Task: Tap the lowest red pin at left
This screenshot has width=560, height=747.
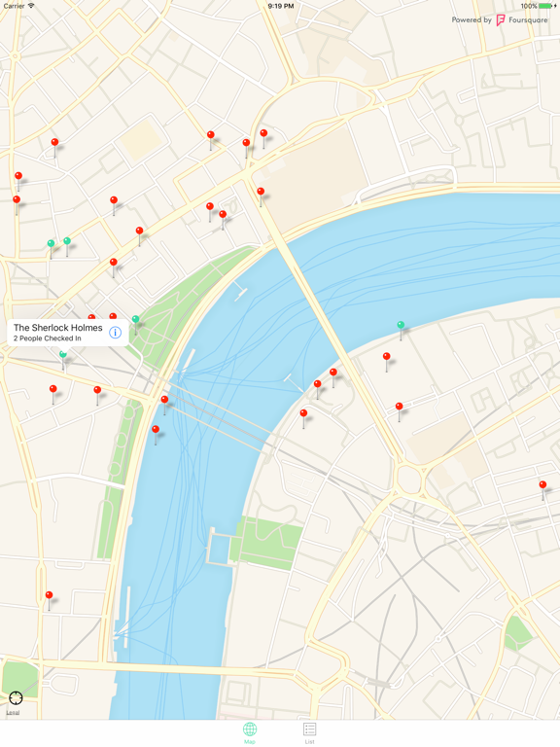Action: tap(49, 600)
